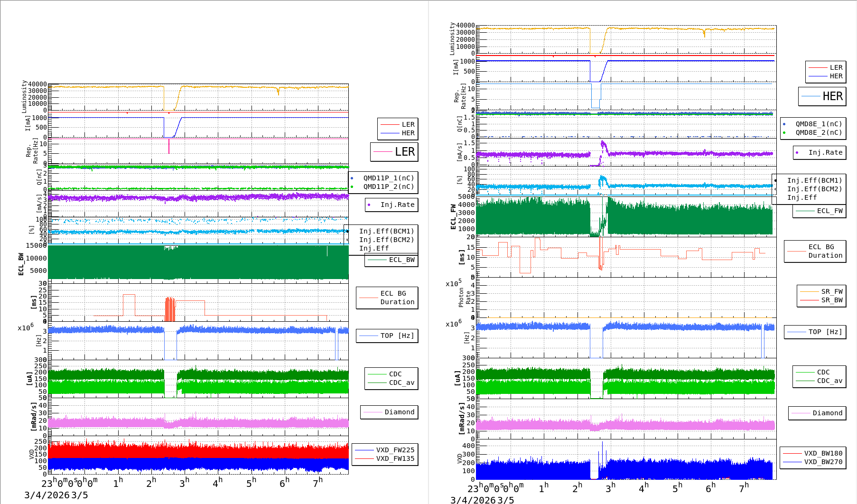Select the VXD_BW180 legend entry
The height and width of the screenshot is (504, 857).
point(823,453)
